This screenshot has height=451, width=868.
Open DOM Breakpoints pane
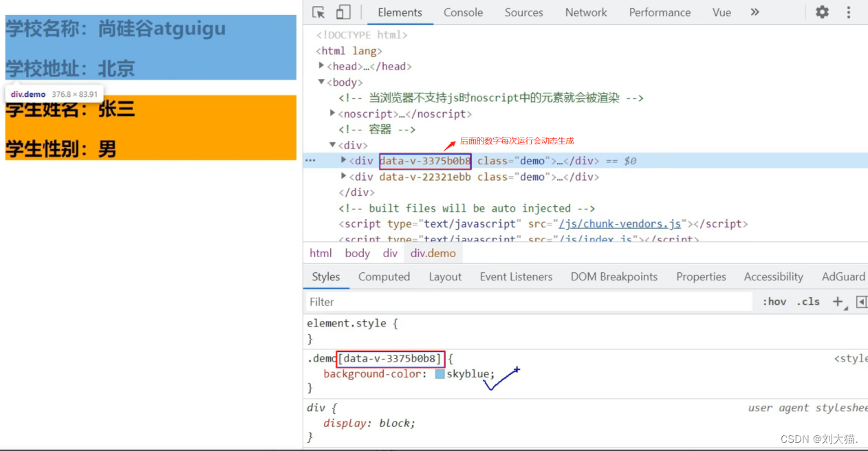614,277
